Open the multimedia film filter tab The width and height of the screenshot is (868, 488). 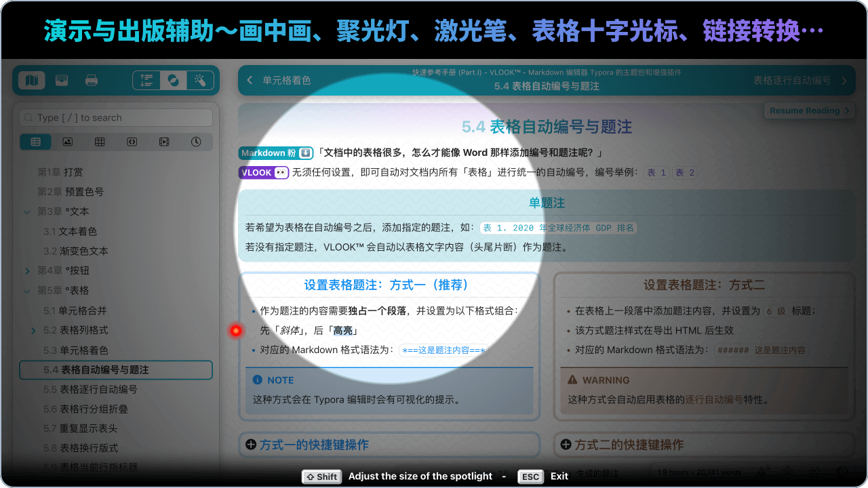click(x=164, y=142)
